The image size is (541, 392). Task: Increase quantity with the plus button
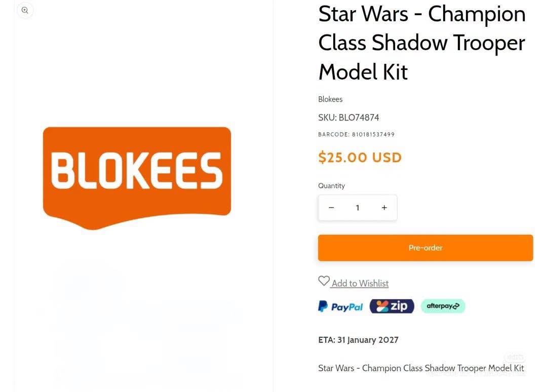(384, 208)
